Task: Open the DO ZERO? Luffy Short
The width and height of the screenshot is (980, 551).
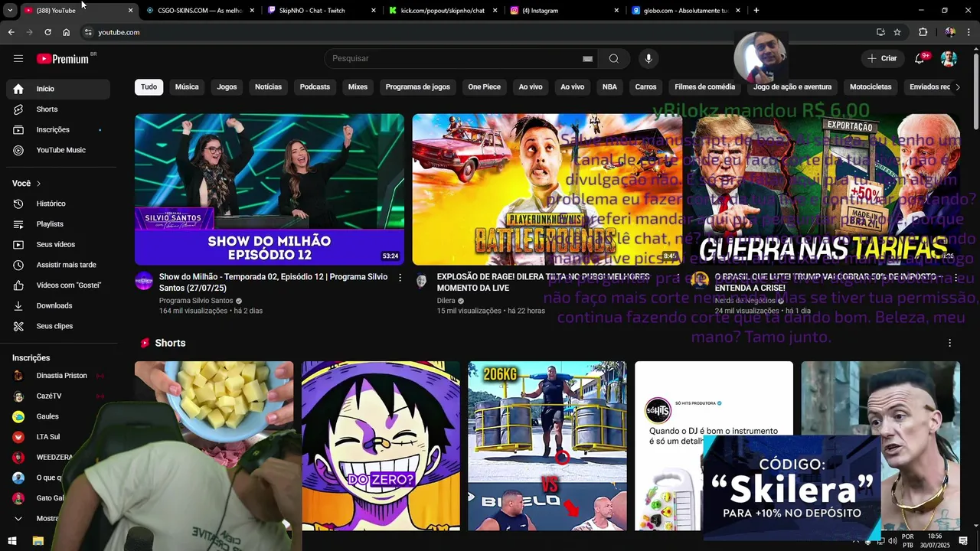Action: tap(381, 446)
